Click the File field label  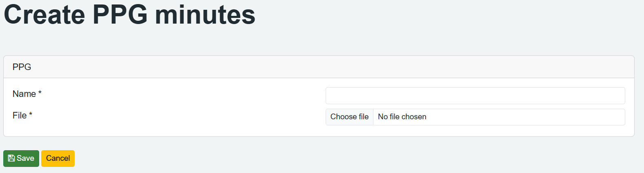click(x=20, y=116)
